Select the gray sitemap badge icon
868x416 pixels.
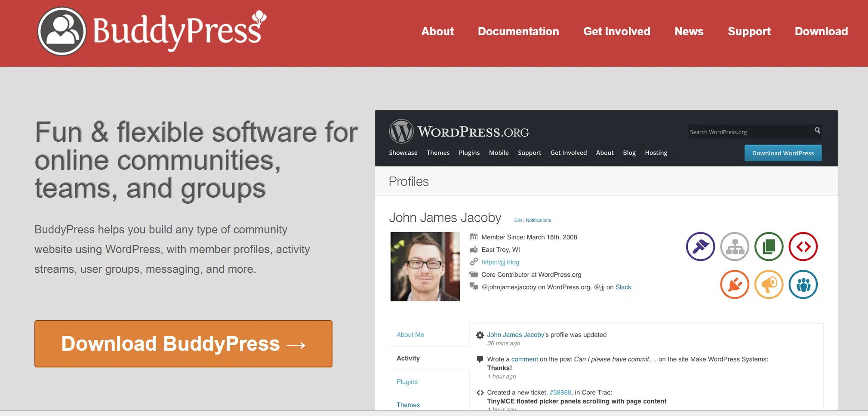(x=735, y=247)
